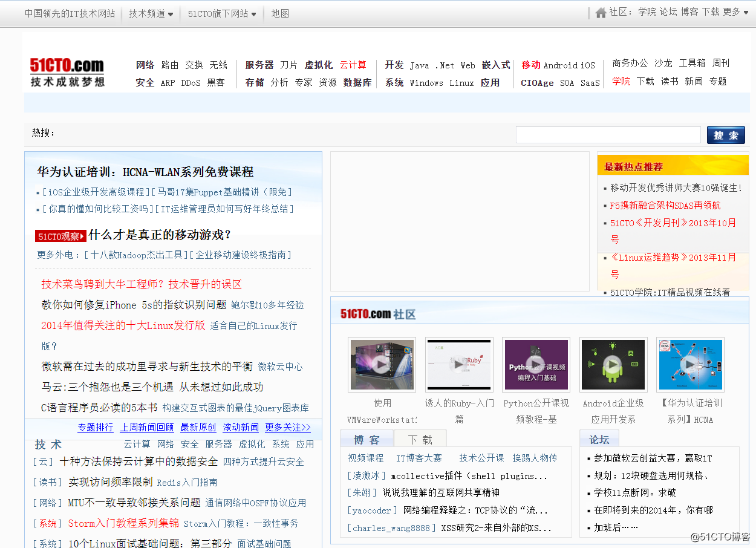The width and height of the screenshot is (756, 548).
Task: Switch to the 下载 tab
Action: coord(420,439)
